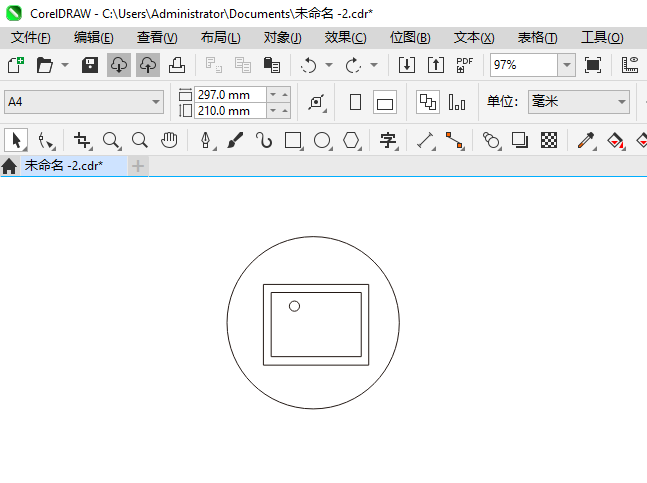
Task: Decrease page width with down spinner
Action: (x=273, y=94)
